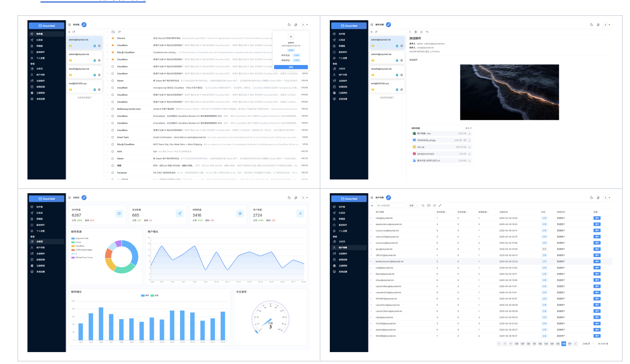Click the Augment Code legend swatch in donut chart
Viewport: 630px width, 364px height.
coord(73,238)
